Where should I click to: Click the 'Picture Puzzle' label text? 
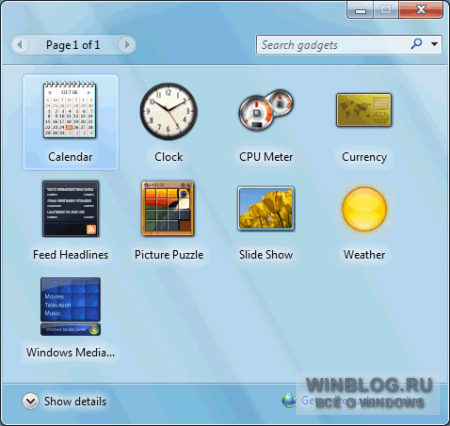169,255
